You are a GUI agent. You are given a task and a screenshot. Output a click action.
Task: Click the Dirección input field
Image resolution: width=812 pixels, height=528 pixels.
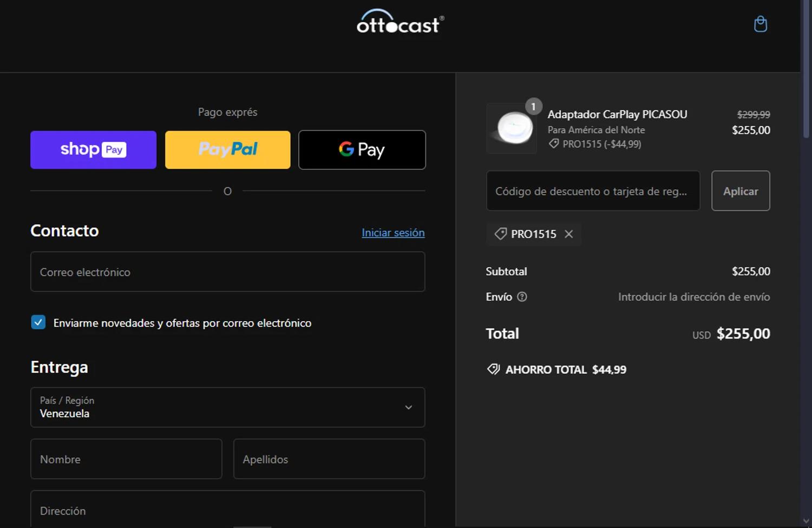tap(227, 509)
